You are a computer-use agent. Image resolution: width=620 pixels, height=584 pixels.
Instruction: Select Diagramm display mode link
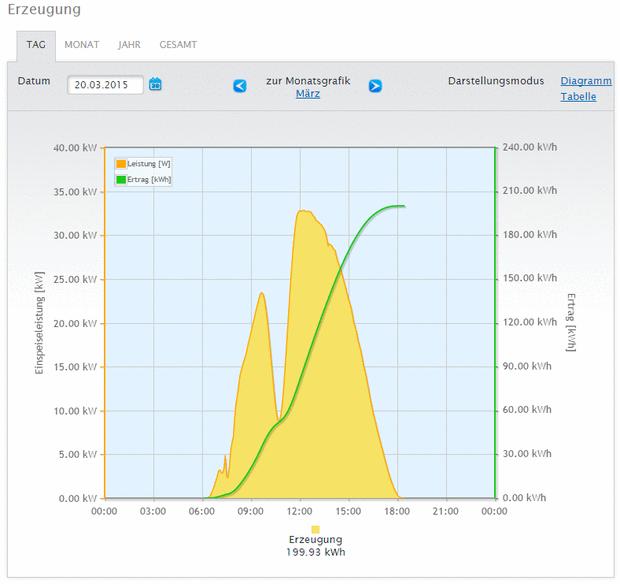(x=586, y=81)
